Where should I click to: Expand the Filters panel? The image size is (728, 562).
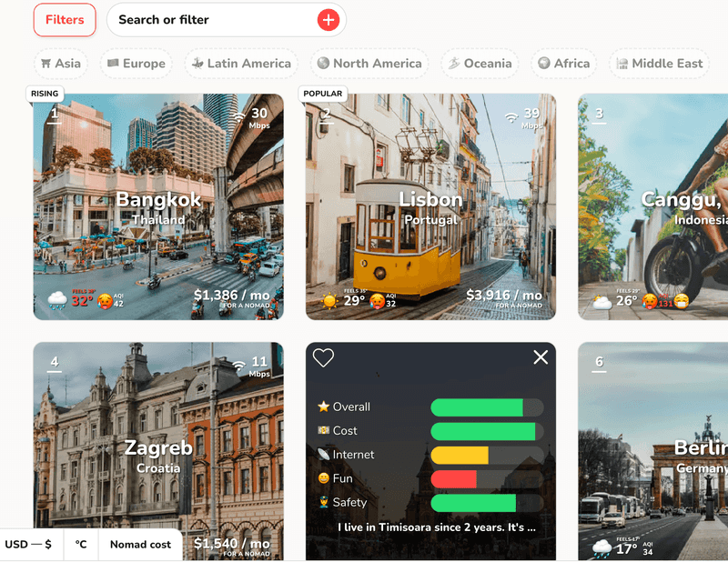click(64, 19)
